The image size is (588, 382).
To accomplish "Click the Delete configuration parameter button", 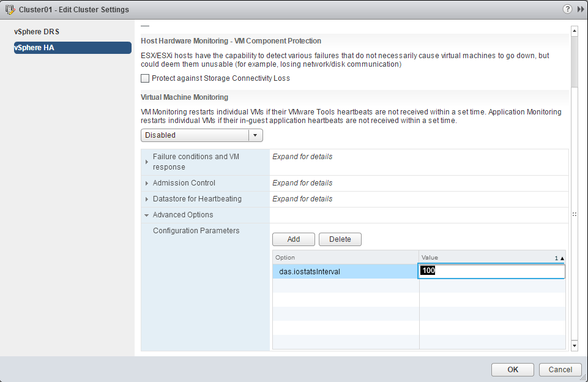I will 340,239.
